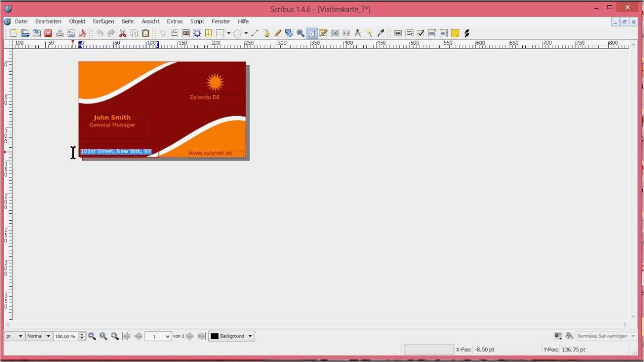Select the Insert Line tool
The width and height of the screenshot is (644, 362).
tap(255, 33)
